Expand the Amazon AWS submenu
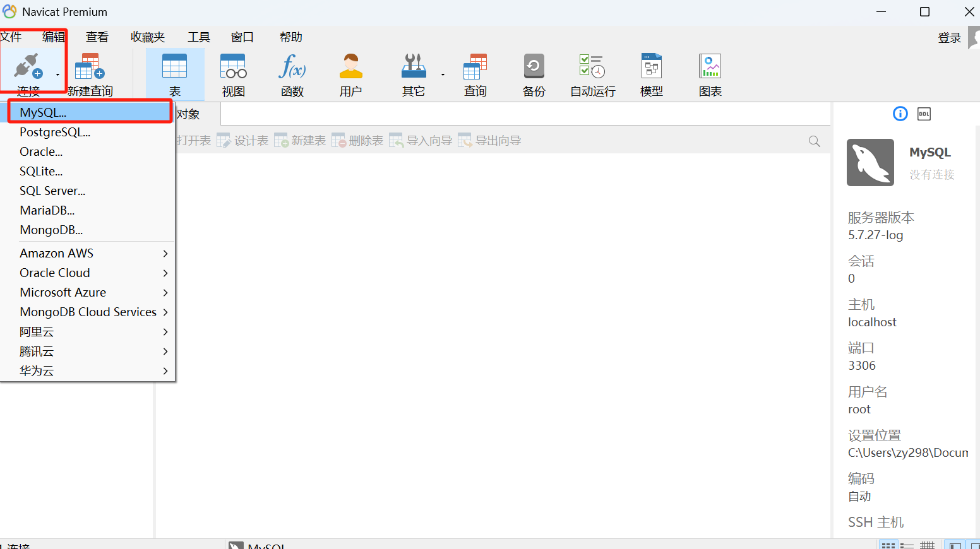 [88, 254]
